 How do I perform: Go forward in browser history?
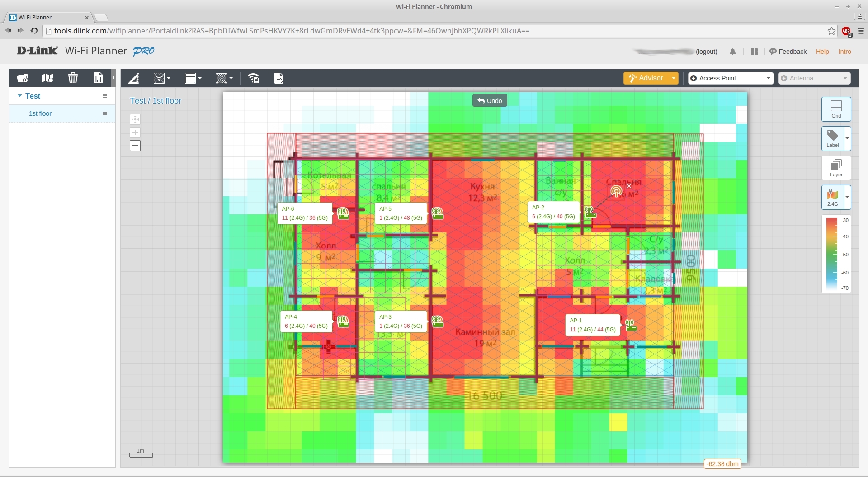click(20, 30)
